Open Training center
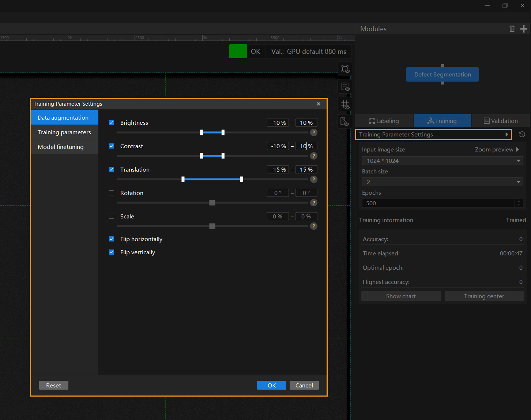 (x=484, y=296)
